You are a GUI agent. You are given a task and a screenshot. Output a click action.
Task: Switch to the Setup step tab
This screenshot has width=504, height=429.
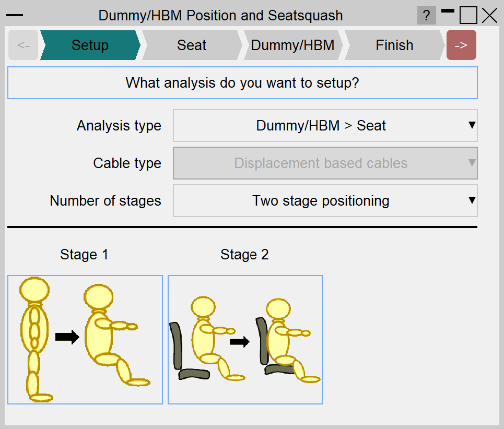[x=90, y=45]
